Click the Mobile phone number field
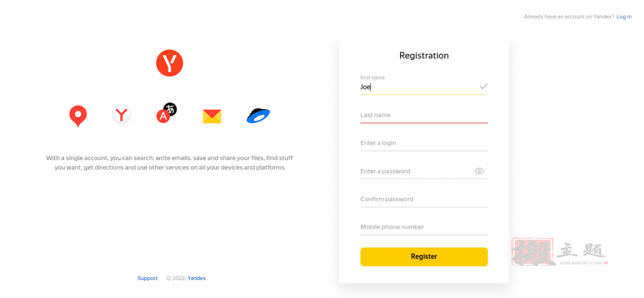Viewport: 644px width, 298px height. (x=424, y=227)
